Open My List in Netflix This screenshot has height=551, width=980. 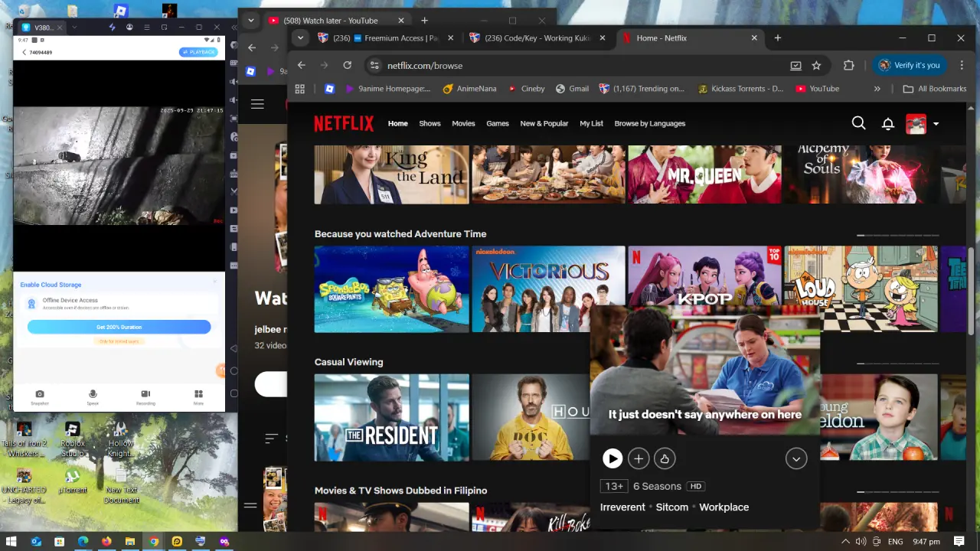pyautogui.click(x=591, y=123)
